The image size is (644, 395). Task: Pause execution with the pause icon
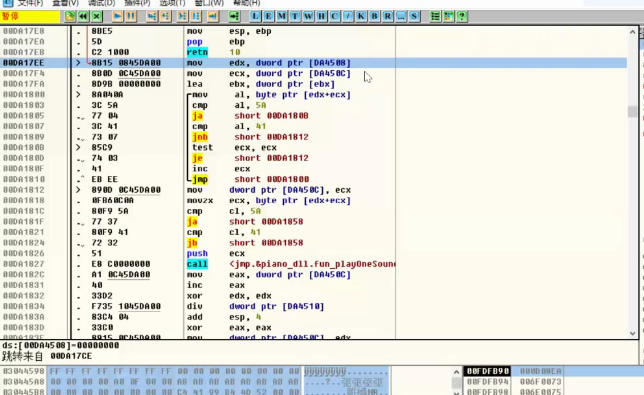(x=131, y=16)
